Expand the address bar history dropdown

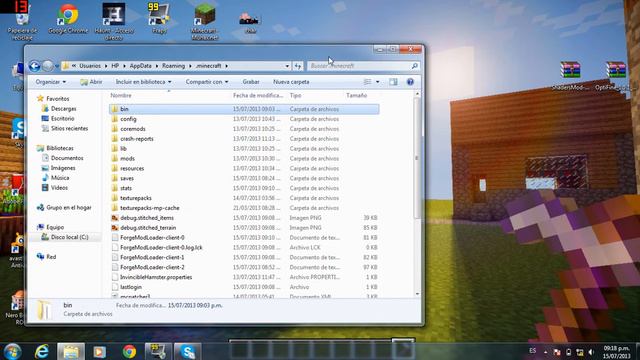pos(287,66)
